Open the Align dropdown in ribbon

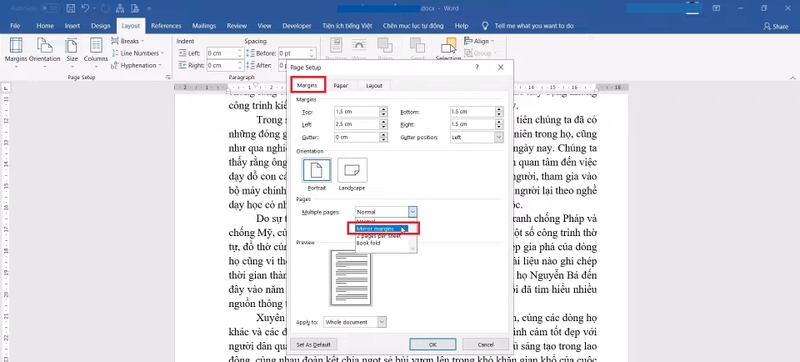coord(478,41)
